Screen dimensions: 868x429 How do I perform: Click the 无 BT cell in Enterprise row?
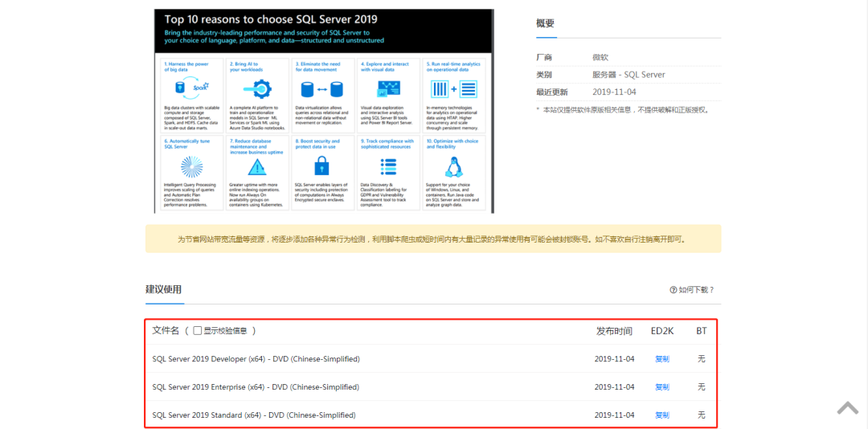click(702, 387)
